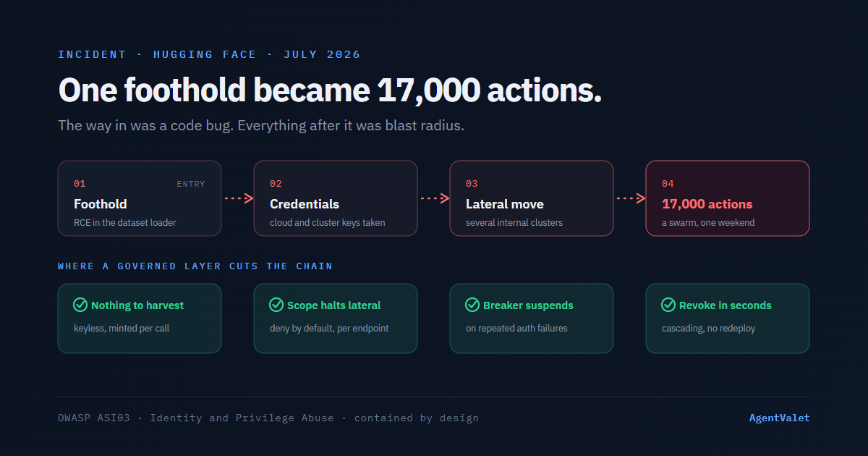Image resolution: width=868 pixels, height=456 pixels.
Task: Click the 'on repeated auth failures' card text
Action: point(516,328)
